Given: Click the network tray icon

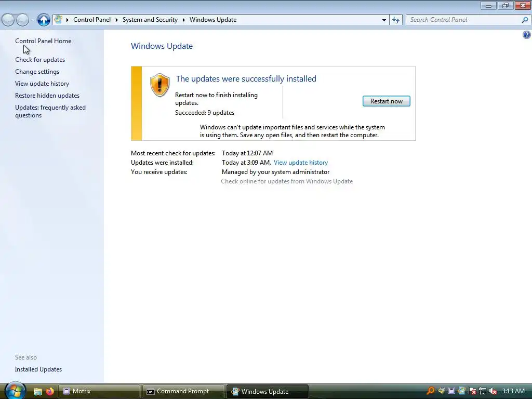Looking at the screenshot, I should tap(483, 391).
